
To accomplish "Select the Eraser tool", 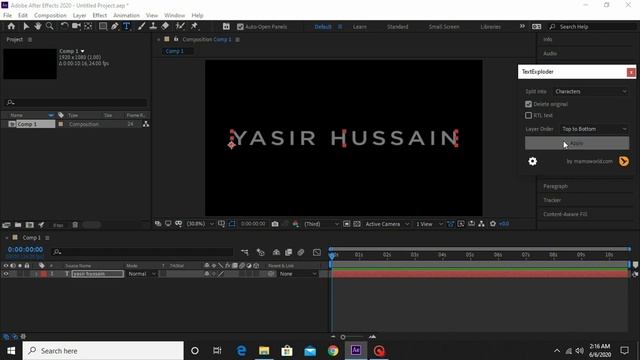I will tap(165, 26).
